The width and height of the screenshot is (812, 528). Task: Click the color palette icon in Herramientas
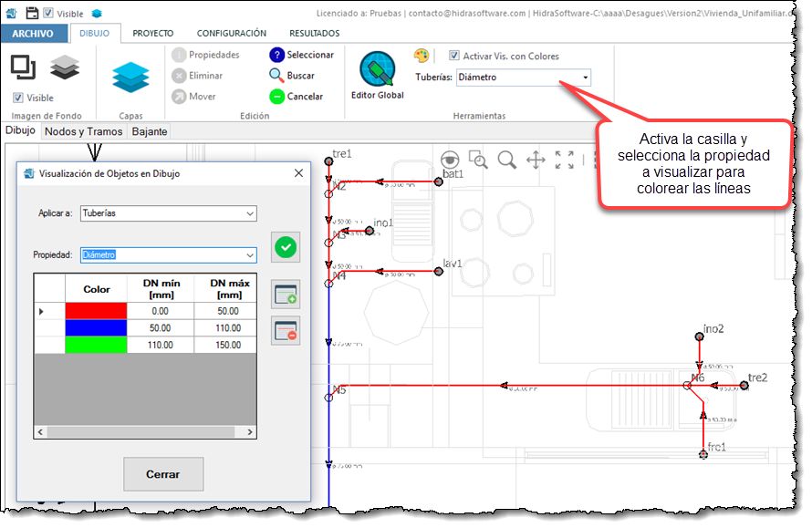click(x=422, y=56)
